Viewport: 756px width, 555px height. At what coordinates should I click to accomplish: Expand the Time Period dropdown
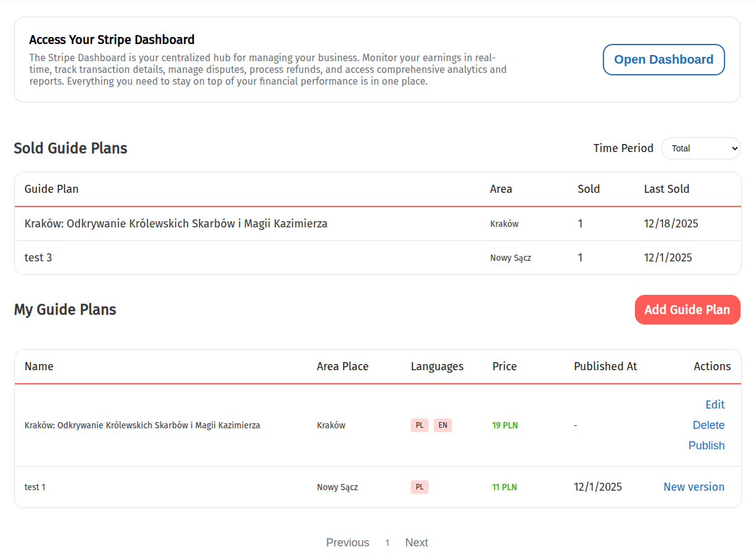pos(700,148)
